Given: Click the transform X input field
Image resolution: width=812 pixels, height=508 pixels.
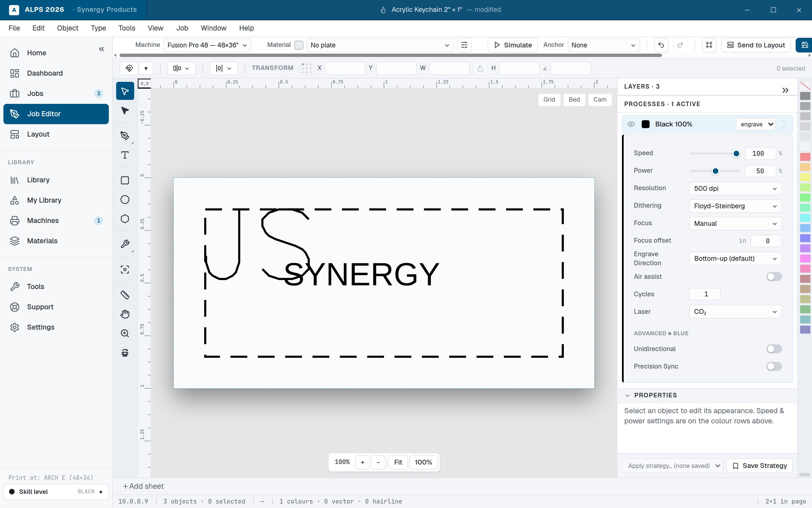Looking at the screenshot, I should click(x=345, y=68).
